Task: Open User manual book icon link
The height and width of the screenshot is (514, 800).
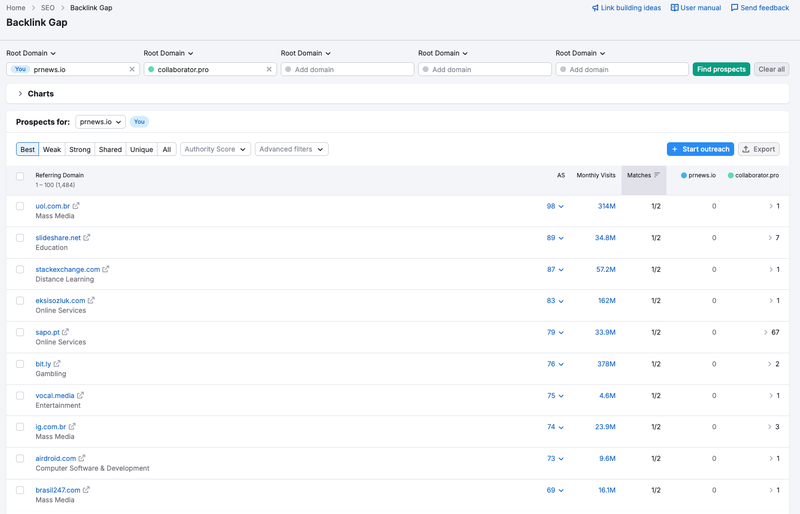Action: click(x=674, y=8)
